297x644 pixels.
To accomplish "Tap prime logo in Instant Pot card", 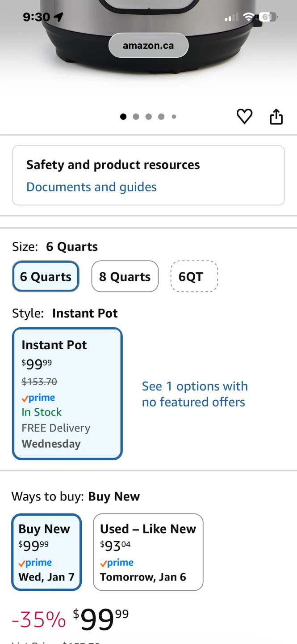I will coord(38,398).
